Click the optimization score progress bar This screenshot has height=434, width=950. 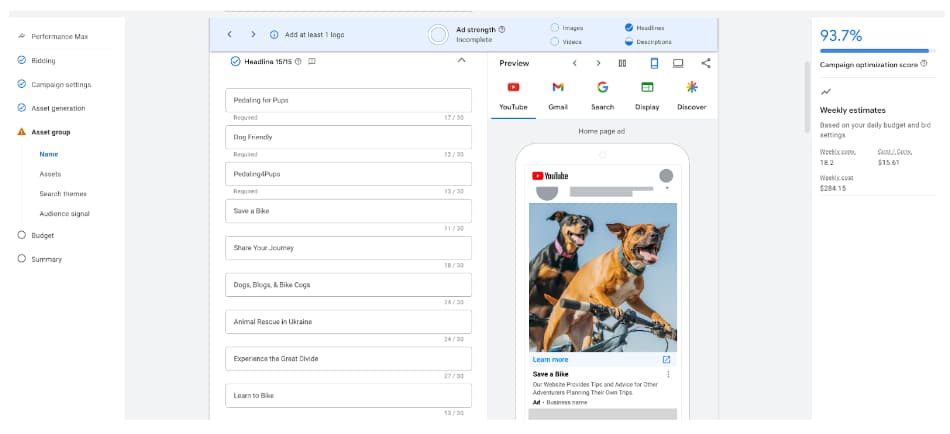pos(877,51)
